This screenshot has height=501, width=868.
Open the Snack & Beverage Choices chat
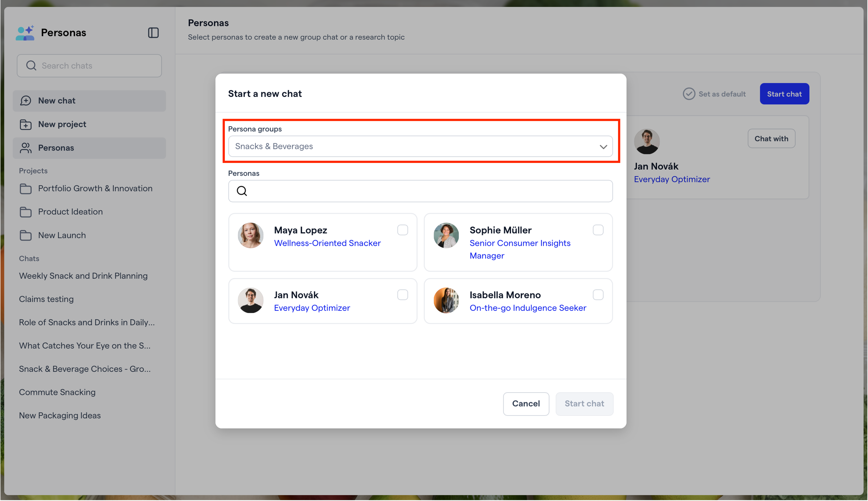[85, 369]
